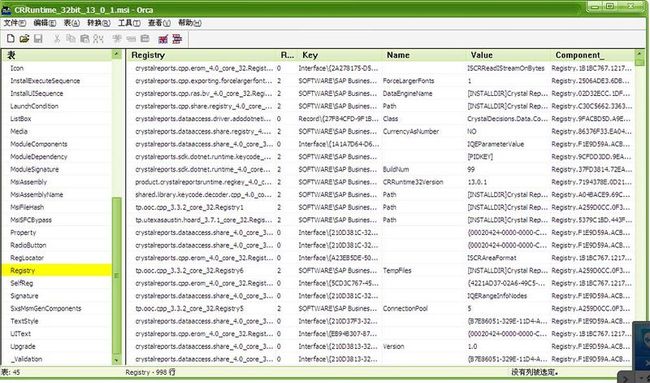Select the Signature table
Screen dimensions: 650x383
(24, 296)
